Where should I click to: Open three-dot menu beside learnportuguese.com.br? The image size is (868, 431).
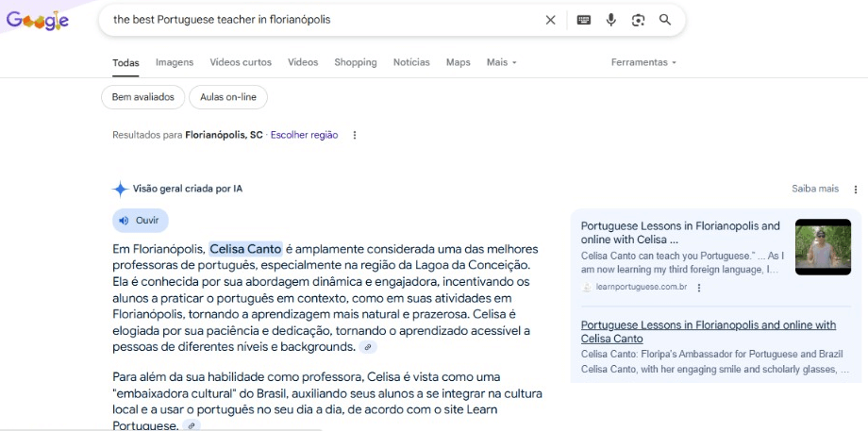699,287
